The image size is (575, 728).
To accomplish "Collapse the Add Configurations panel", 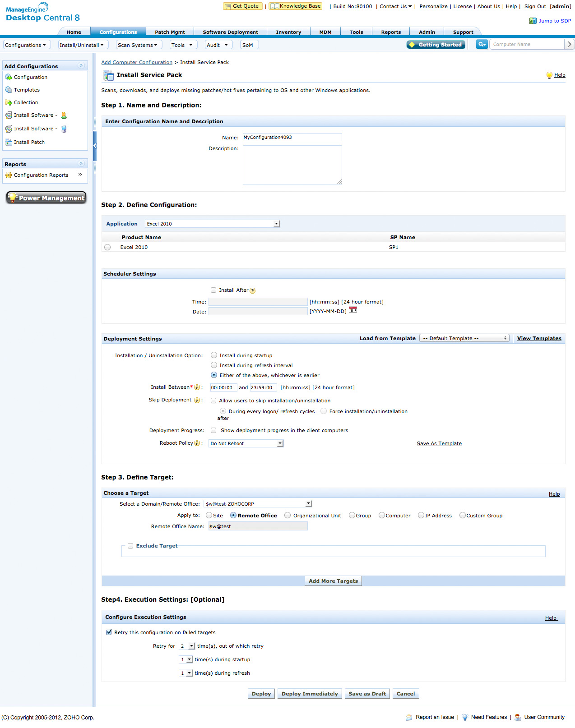I will point(81,66).
